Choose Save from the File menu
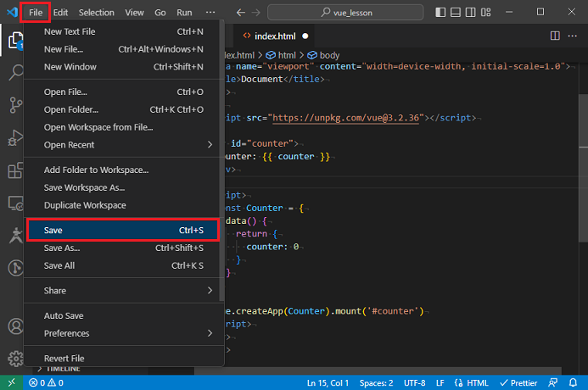The height and width of the screenshot is (390, 588). click(x=124, y=230)
